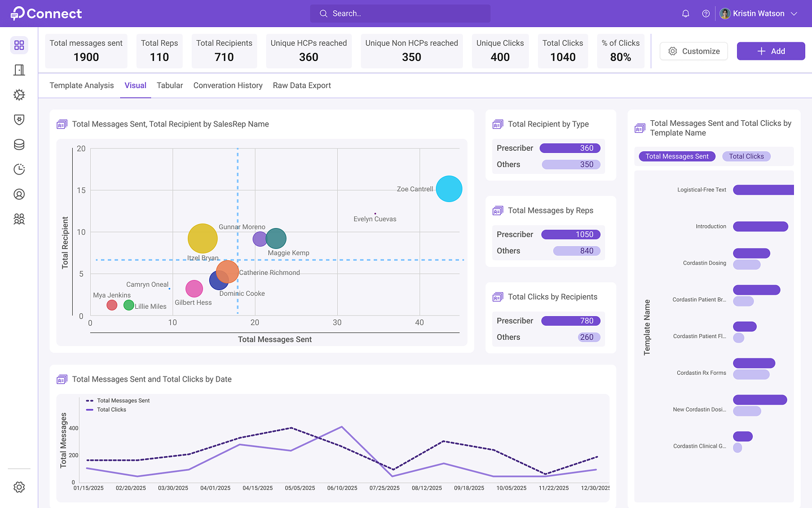Open the team members group icon
812x508 pixels.
[x=19, y=219]
